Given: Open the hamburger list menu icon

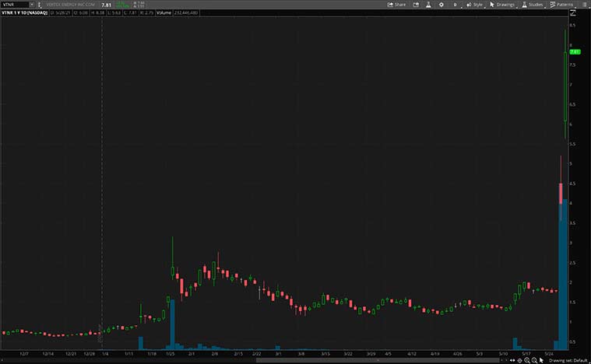Looking at the screenshot, I should pos(584,5).
